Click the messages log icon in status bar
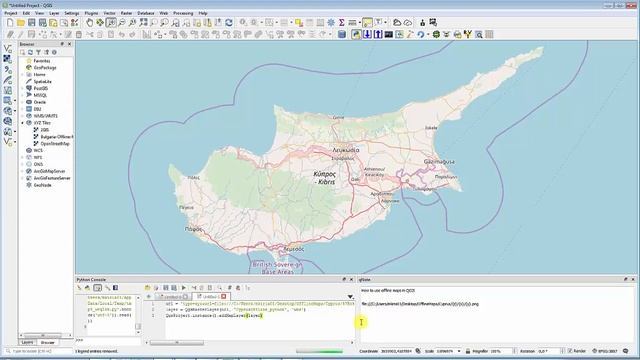Viewport: 640px width, 360px height. click(x=625, y=351)
